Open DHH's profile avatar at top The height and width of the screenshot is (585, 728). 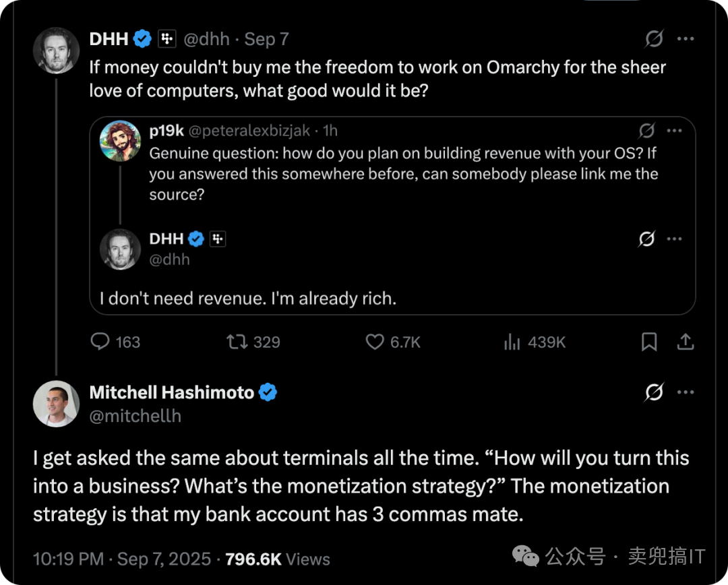56,50
